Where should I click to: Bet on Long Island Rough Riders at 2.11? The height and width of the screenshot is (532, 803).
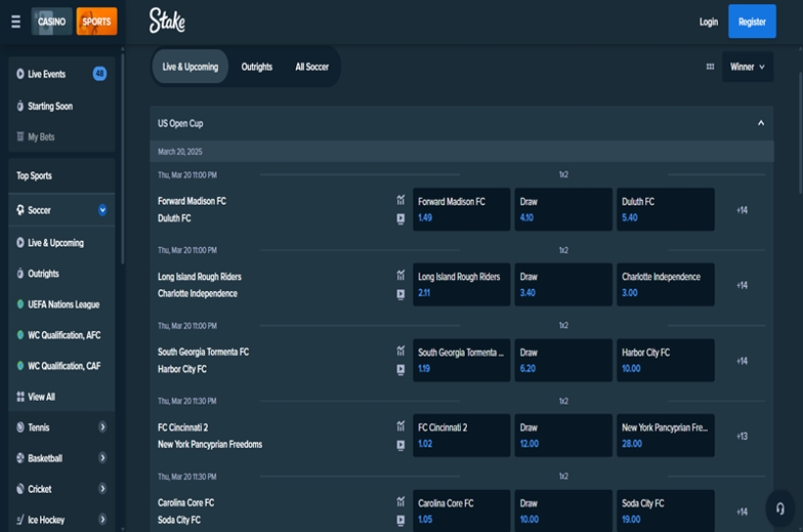pyautogui.click(x=462, y=284)
